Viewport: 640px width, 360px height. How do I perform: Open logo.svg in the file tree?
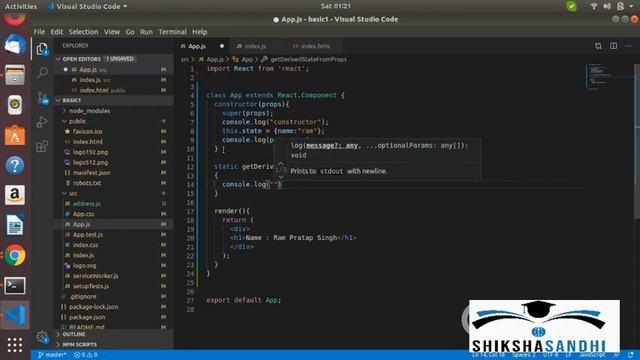click(84, 265)
